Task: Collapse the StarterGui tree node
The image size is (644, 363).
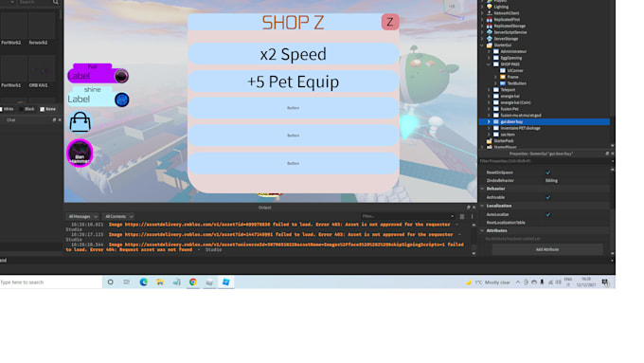Action: point(482,45)
